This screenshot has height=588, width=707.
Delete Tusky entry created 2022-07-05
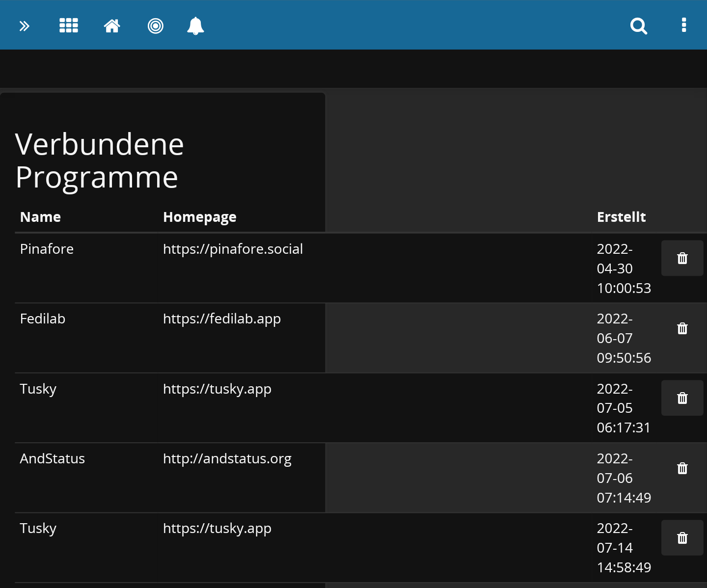point(682,398)
